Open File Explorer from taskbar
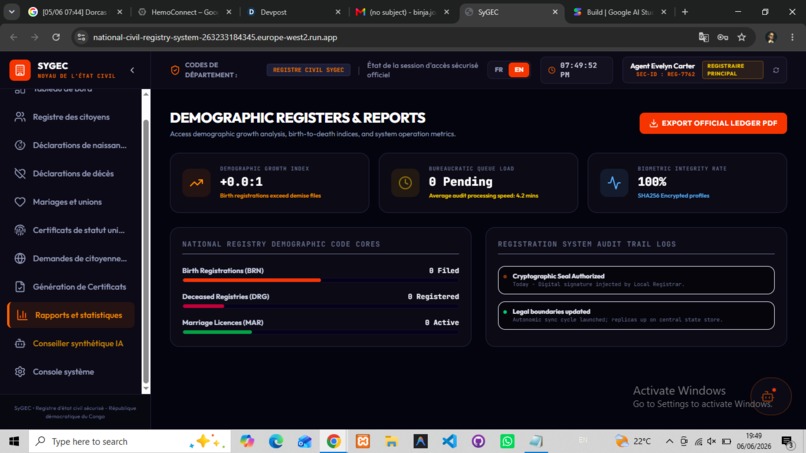 391,441
